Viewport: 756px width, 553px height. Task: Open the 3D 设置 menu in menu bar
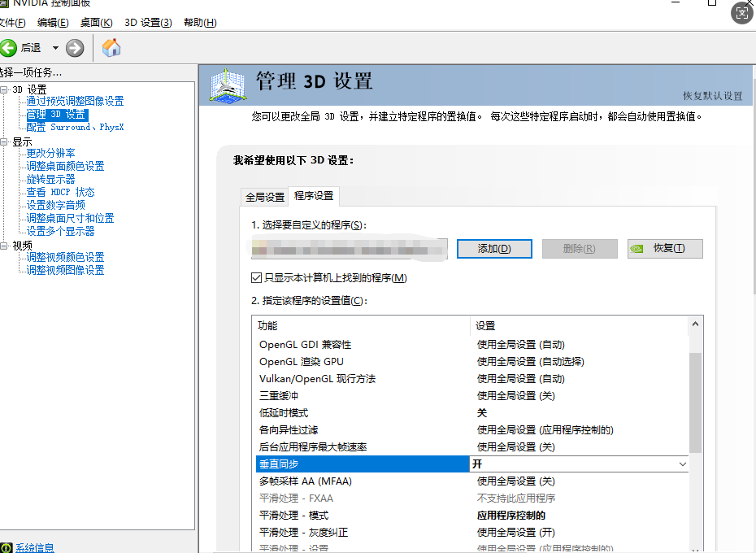(x=148, y=22)
